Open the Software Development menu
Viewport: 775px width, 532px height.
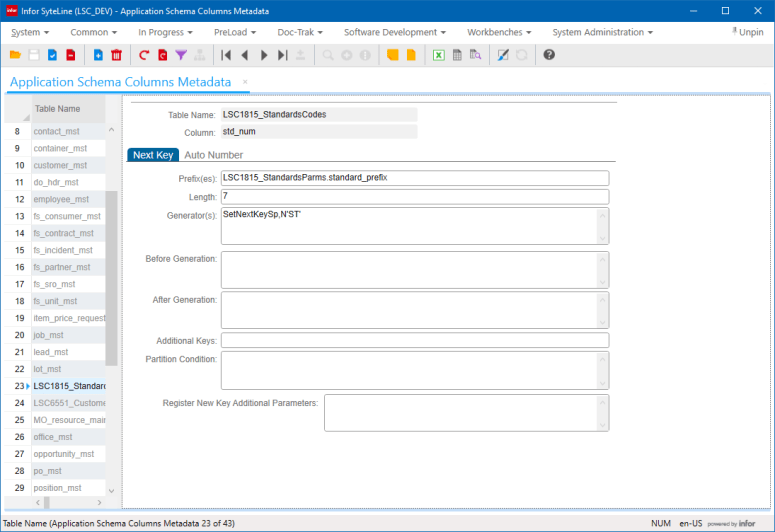(x=394, y=32)
